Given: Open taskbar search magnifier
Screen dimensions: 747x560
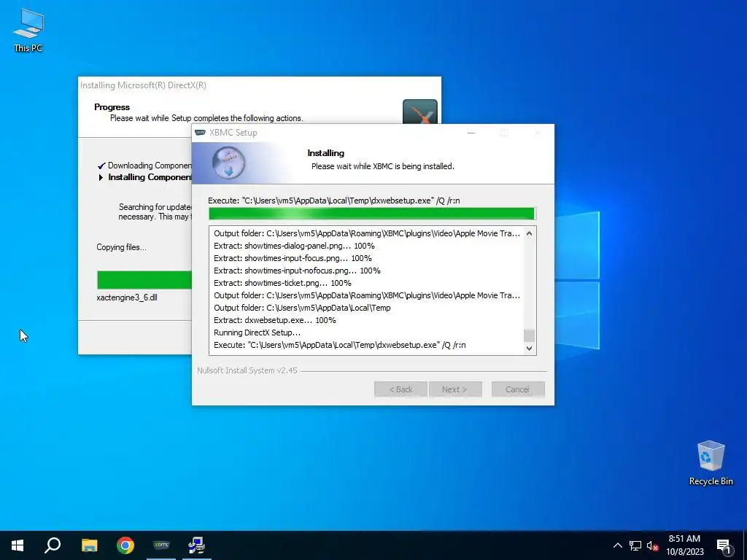Looking at the screenshot, I should (53, 545).
